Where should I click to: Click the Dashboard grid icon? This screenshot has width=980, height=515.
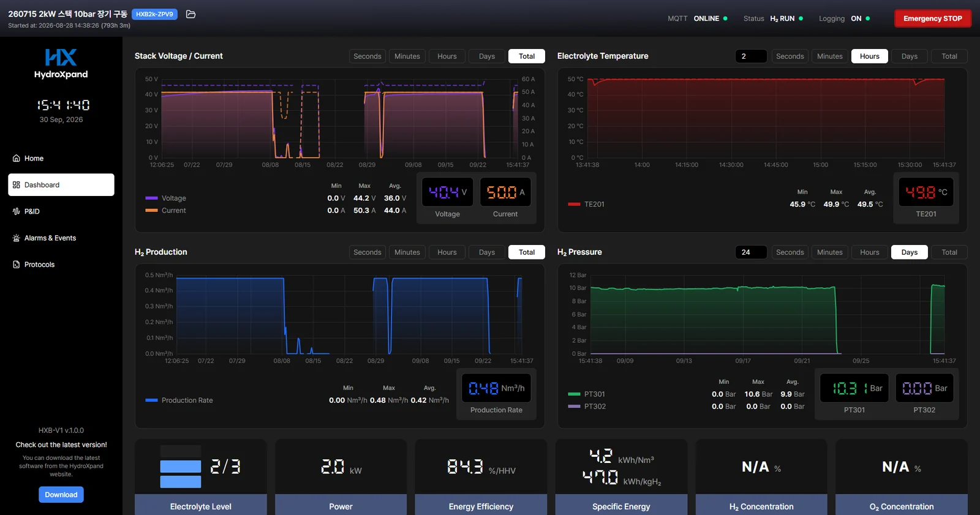coord(17,185)
